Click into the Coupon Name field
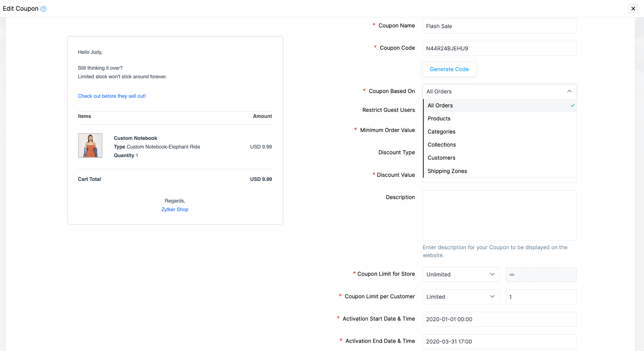This screenshot has height=351, width=644. click(499, 26)
